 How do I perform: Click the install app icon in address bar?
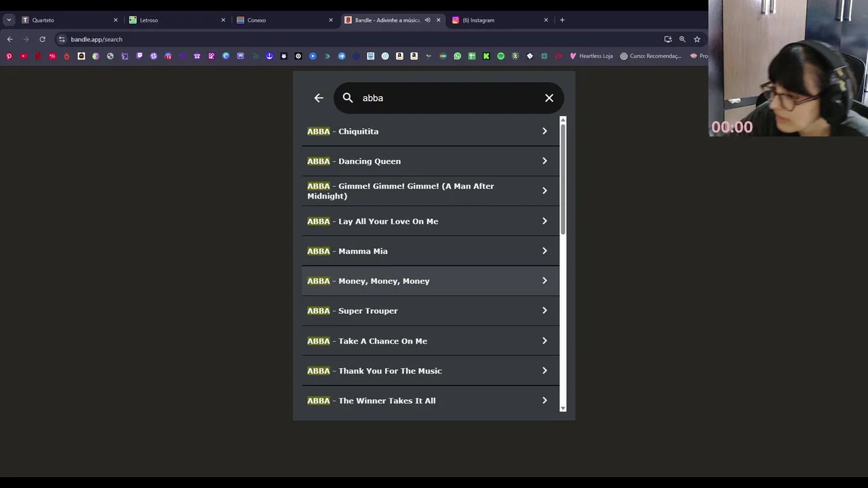pyautogui.click(x=668, y=39)
